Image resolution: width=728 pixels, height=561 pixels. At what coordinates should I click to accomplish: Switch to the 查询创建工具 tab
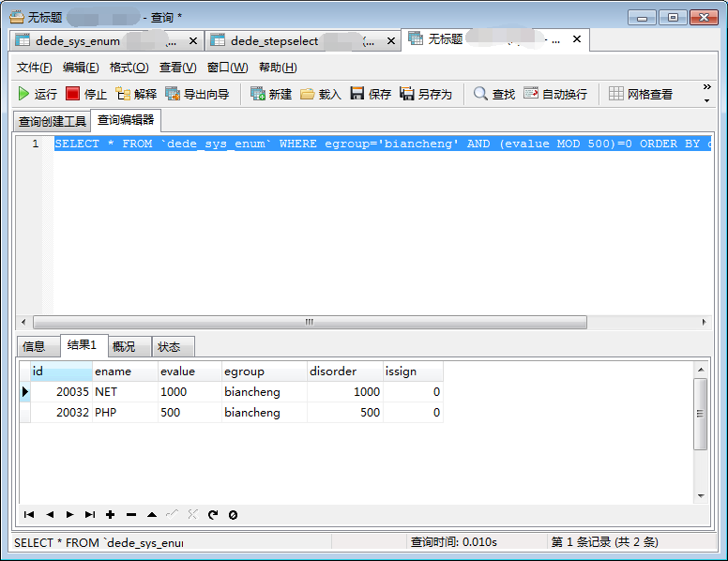tap(53, 122)
